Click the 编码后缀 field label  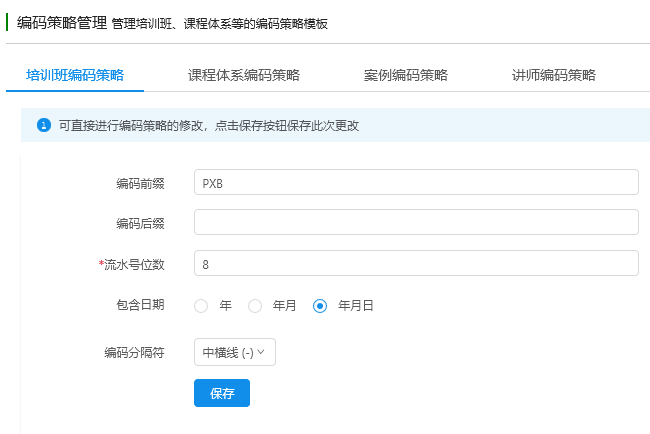[x=140, y=223]
